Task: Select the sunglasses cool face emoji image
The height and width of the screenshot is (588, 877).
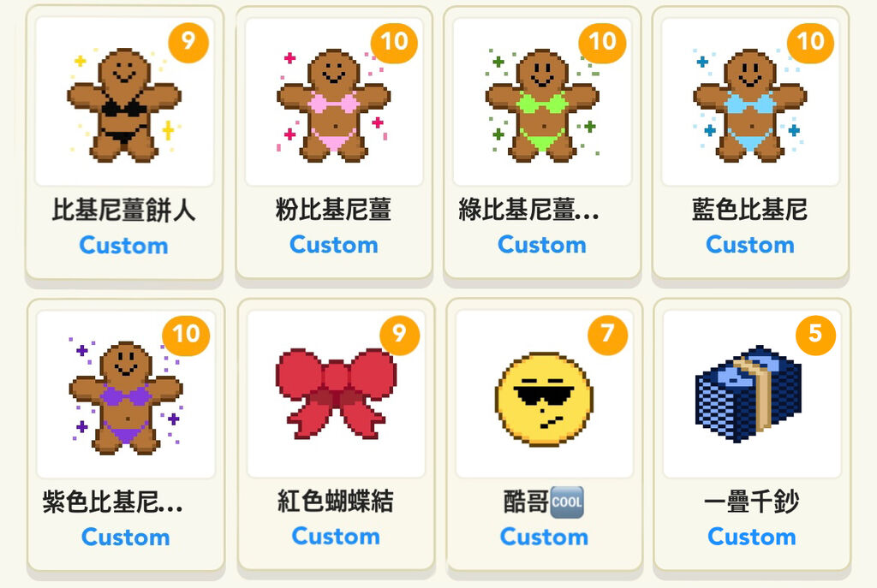Action: 544,399
